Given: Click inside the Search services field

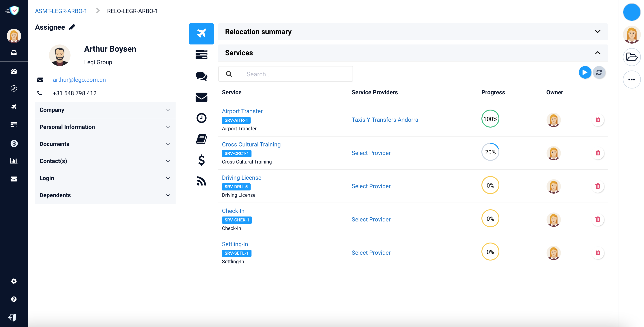Looking at the screenshot, I should [295, 74].
